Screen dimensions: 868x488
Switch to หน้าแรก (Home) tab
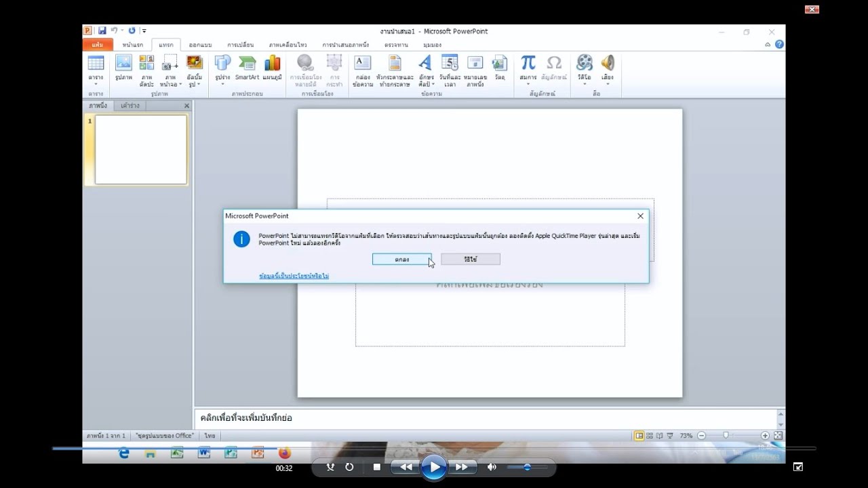tap(133, 45)
